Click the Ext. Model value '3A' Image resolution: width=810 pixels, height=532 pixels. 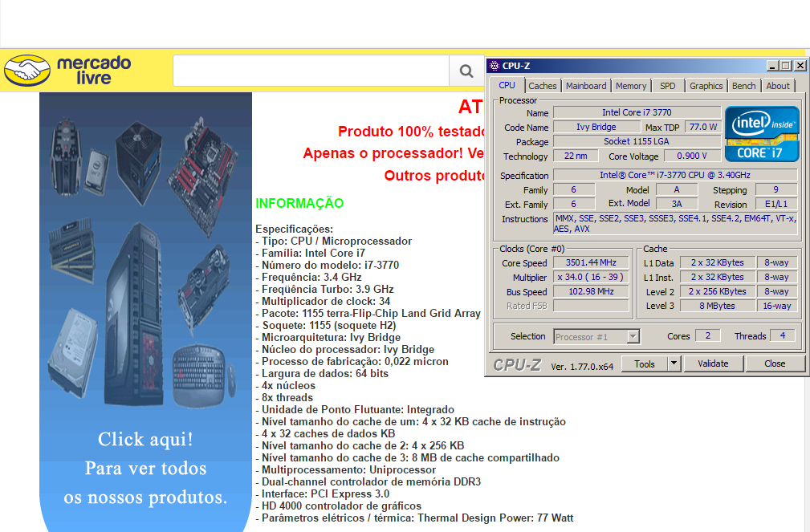click(677, 204)
